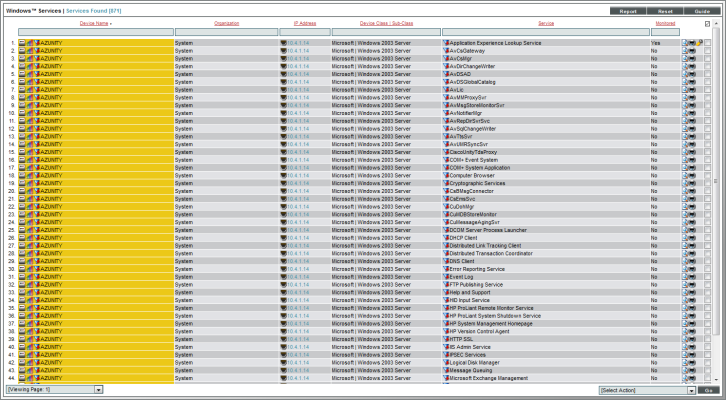Open the device properties icon in the AvDSGlobalCatalog row
This screenshot has width=726, height=400.
coord(22,82)
